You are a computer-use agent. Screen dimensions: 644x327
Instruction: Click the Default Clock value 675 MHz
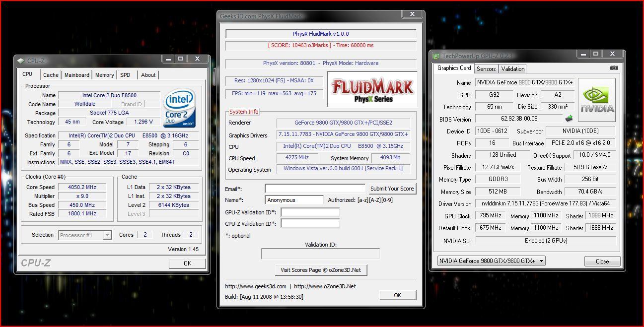click(491, 228)
